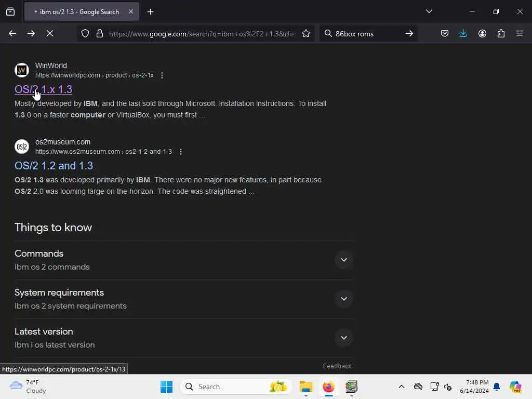Click the os2museum.com site name text
This screenshot has height=399, width=532.
[63, 142]
